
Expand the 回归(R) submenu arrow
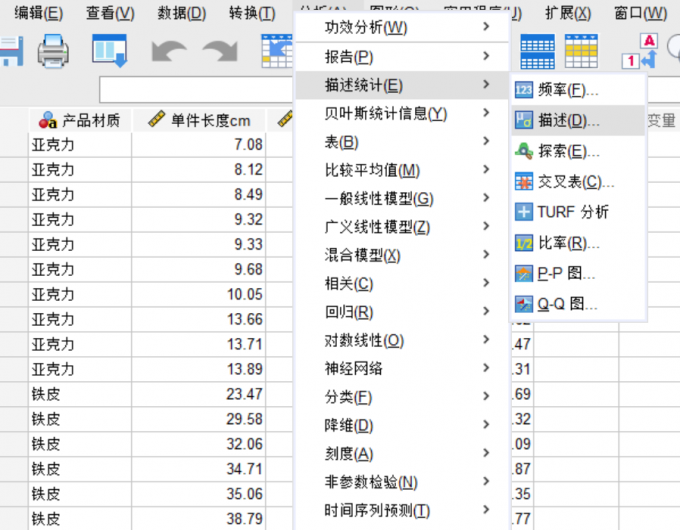tap(486, 311)
